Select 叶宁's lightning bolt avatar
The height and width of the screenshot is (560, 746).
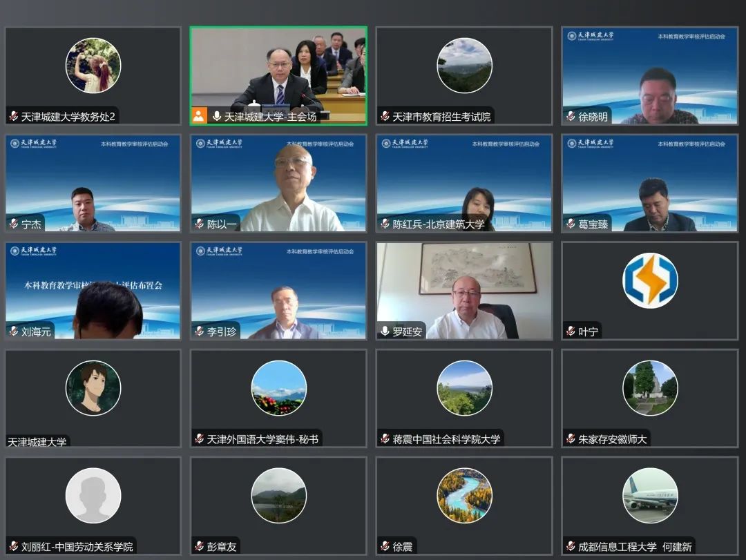[x=650, y=280]
